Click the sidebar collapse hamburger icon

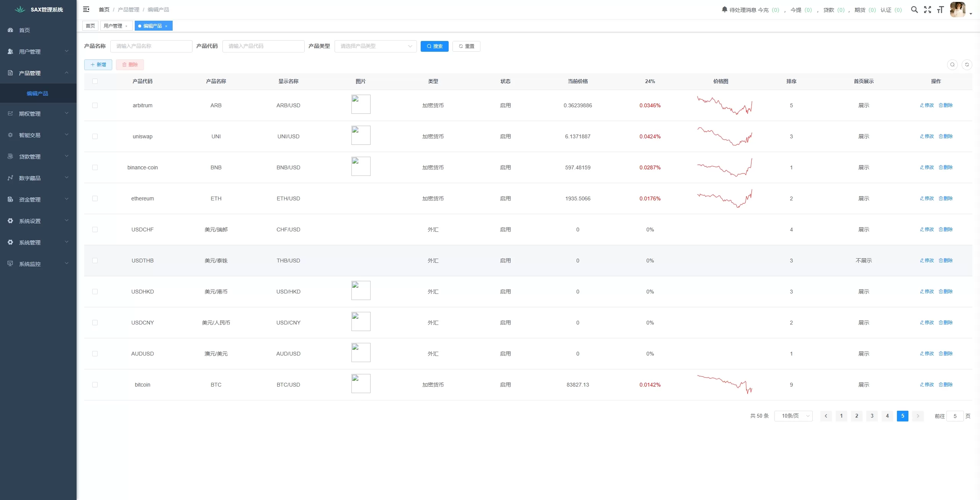click(86, 9)
